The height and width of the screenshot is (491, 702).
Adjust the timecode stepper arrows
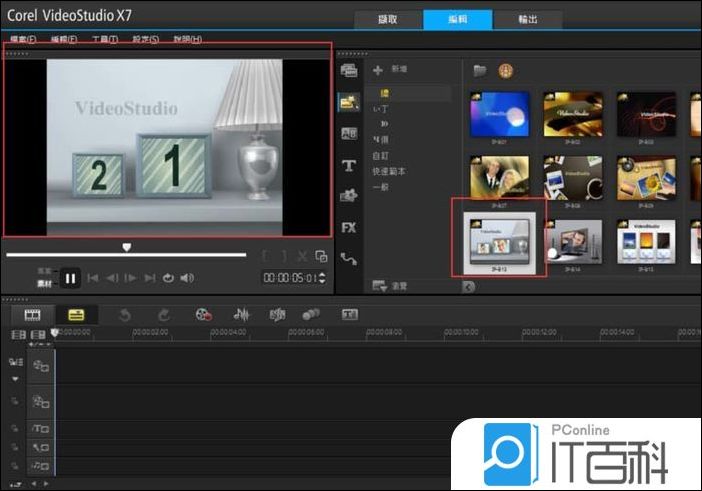pyautogui.click(x=322, y=278)
